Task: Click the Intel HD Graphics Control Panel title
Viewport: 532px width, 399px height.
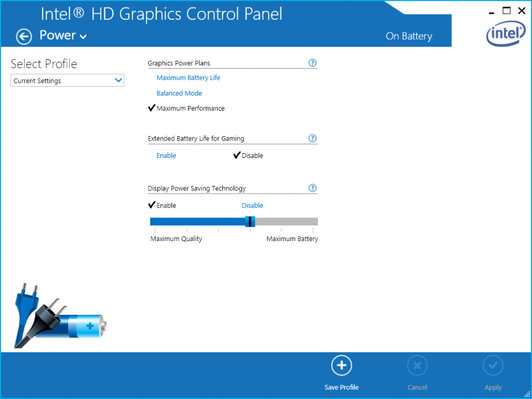Action: (162, 14)
